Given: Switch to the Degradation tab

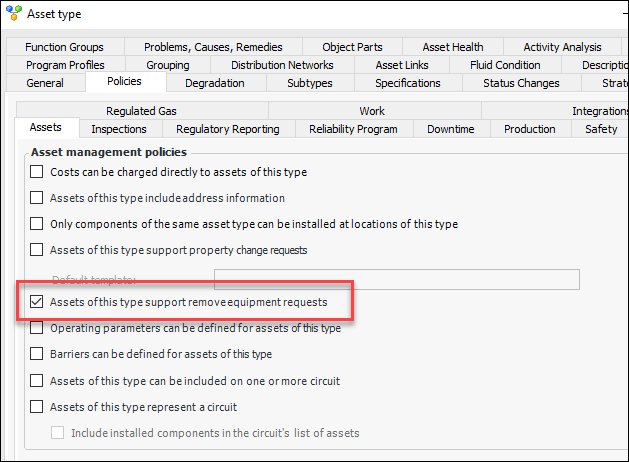Looking at the screenshot, I should pyautogui.click(x=214, y=83).
